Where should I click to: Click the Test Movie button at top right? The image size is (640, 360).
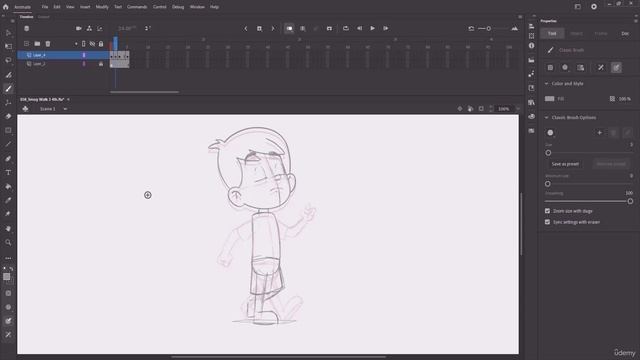594,7
